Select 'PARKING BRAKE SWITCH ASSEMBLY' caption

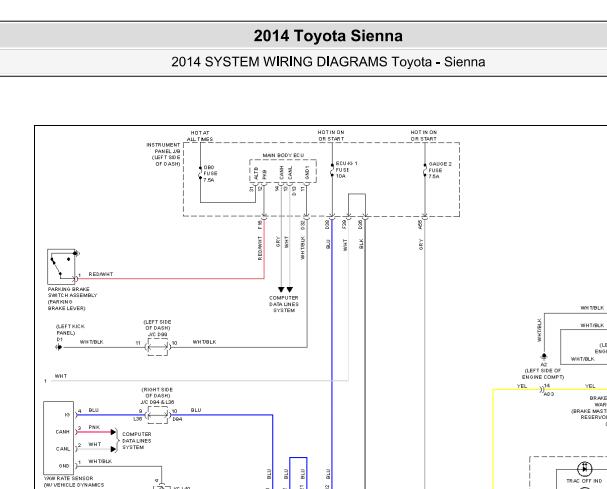point(72,299)
